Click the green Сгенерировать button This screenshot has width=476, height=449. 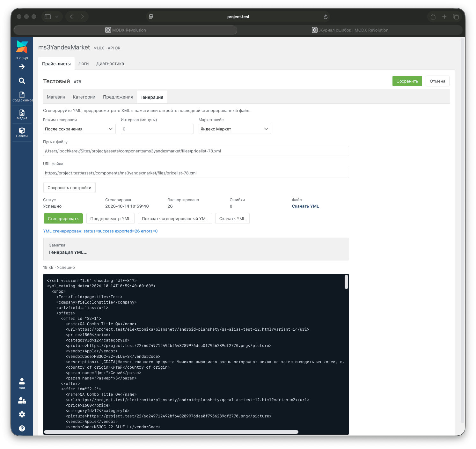pos(63,218)
